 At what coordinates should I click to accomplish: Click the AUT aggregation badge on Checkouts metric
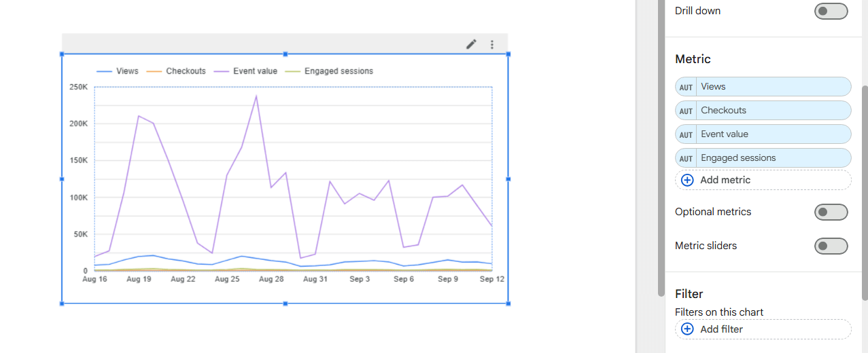tap(686, 111)
